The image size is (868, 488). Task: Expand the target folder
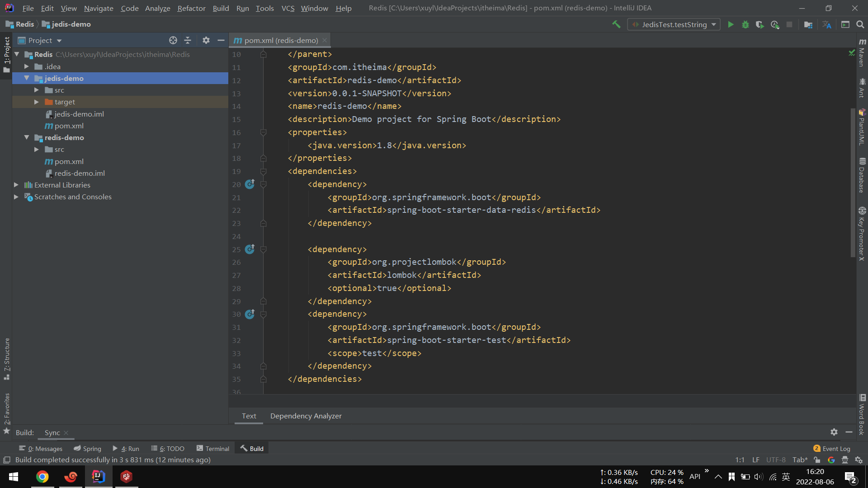pos(37,102)
